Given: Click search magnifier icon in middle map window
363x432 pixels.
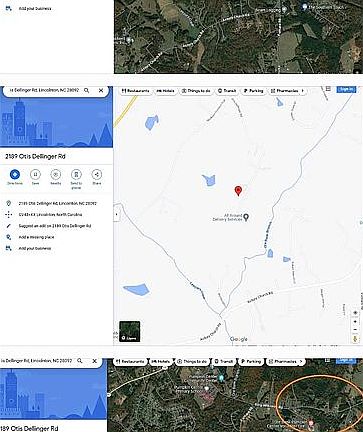Looking at the screenshot, I should pos(87,90).
